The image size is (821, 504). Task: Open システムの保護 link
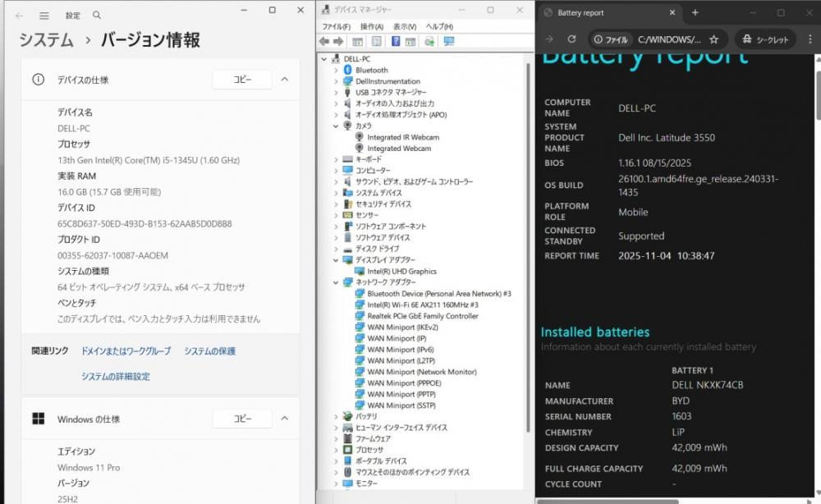click(x=209, y=351)
